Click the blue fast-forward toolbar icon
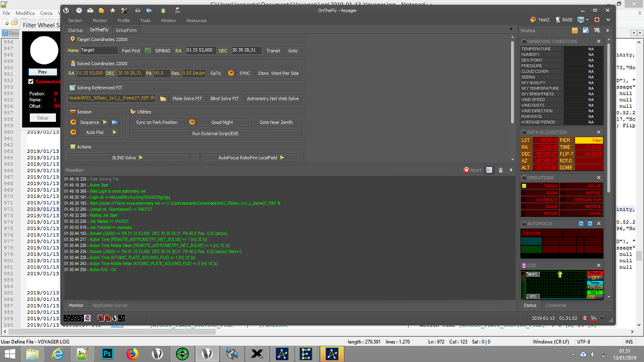This screenshot has width=644, height=362. pos(149,10)
